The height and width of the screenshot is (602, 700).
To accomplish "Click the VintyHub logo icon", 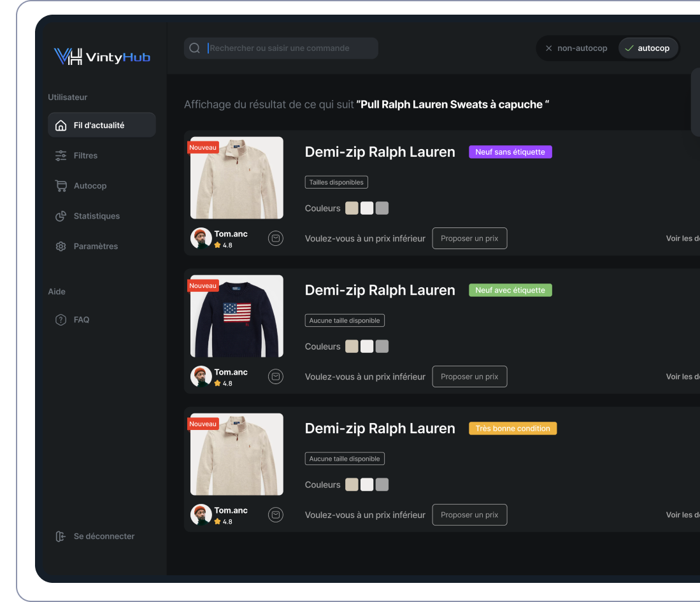I will (68, 57).
